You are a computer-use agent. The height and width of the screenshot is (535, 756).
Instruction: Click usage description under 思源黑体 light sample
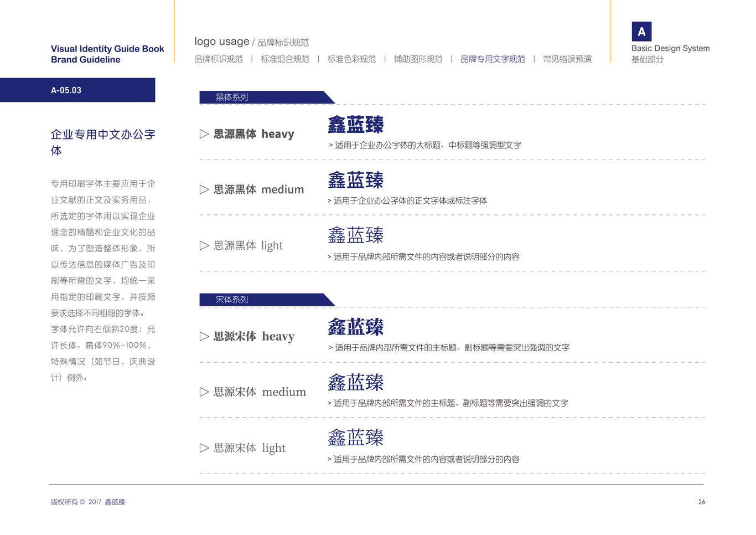pos(423,257)
